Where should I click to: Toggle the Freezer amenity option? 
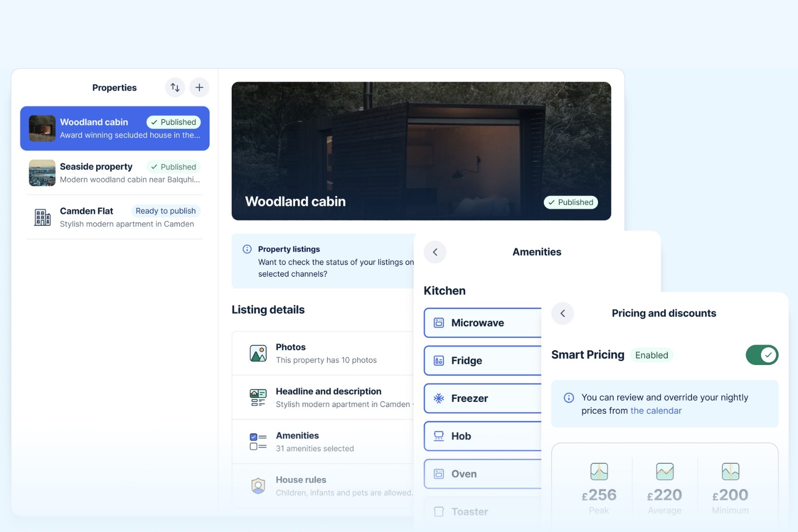(483, 399)
